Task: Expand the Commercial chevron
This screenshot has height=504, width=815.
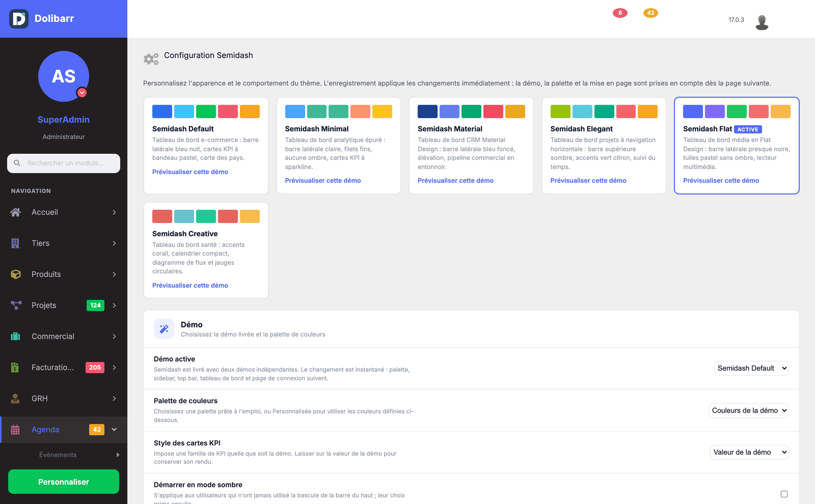Action: (114, 336)
